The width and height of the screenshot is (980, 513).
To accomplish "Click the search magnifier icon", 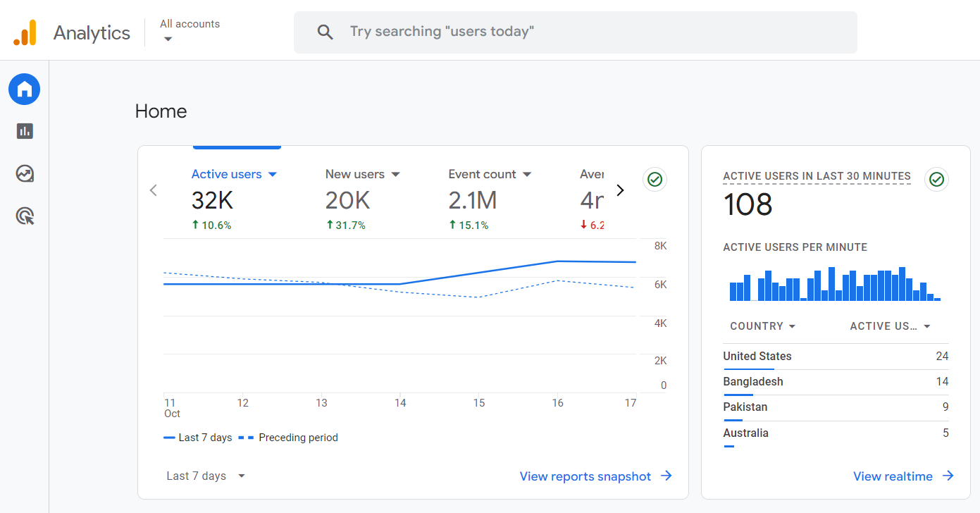I will point(325,32).
